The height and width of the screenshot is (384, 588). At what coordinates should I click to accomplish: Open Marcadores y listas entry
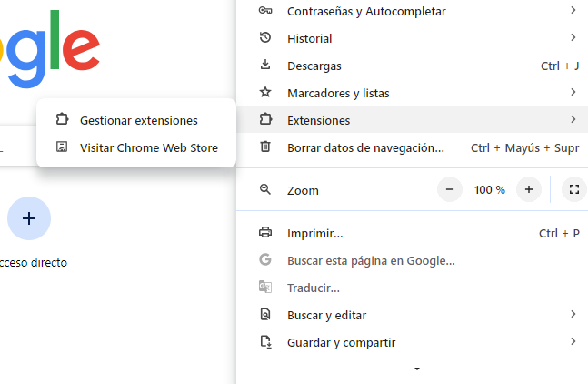(x=412, y=92)
